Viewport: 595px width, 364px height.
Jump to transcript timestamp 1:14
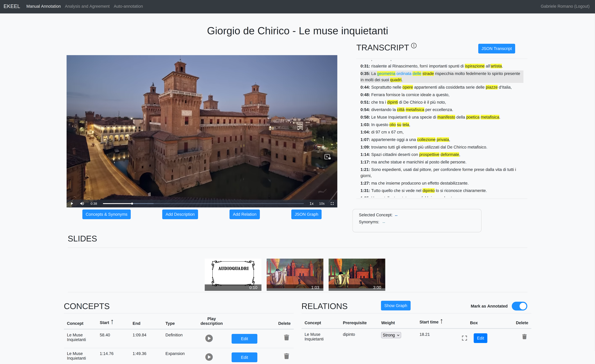point(365,154)
